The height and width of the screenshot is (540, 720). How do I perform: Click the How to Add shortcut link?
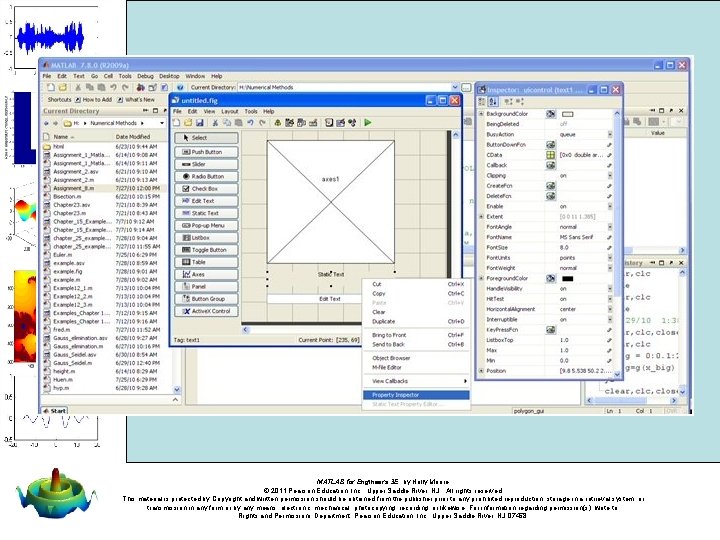pos(93,100)
